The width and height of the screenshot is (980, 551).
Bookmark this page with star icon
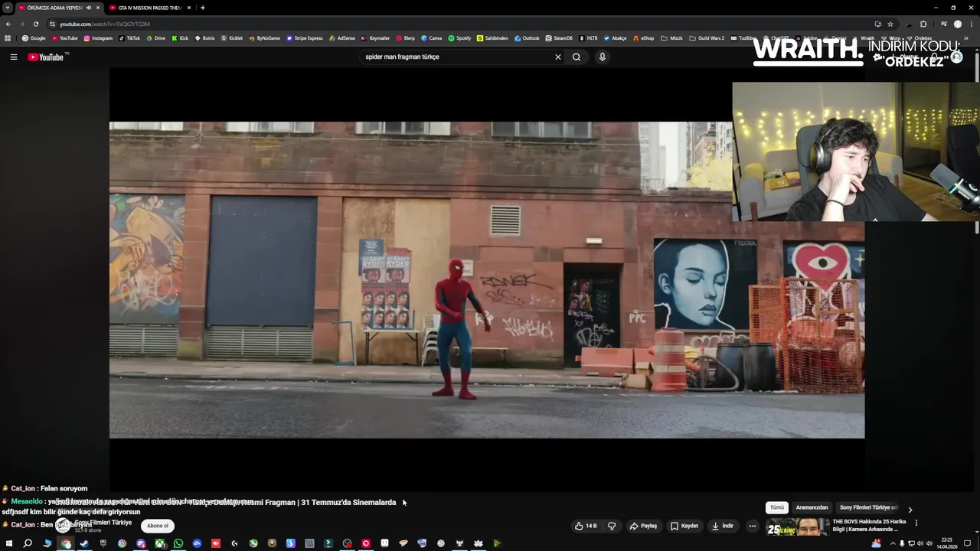890,24
